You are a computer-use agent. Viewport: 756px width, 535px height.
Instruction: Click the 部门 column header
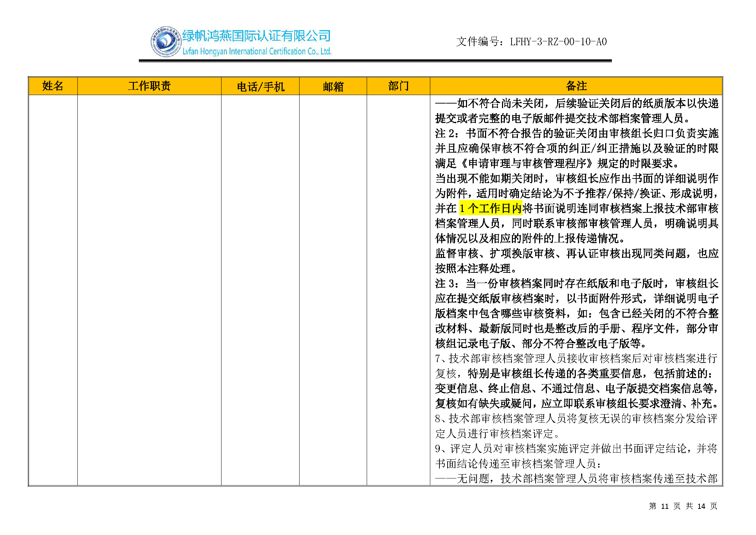click(398, 86)
